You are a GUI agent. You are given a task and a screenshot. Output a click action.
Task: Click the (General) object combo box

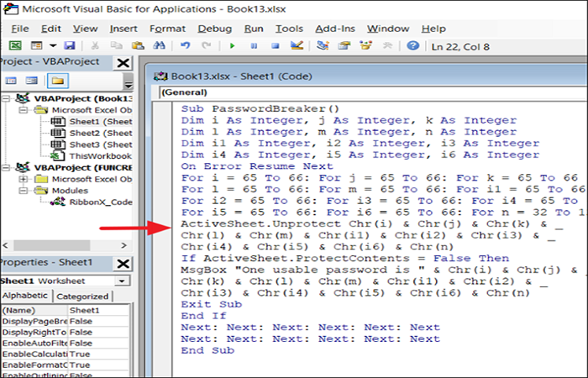[373, 92]
